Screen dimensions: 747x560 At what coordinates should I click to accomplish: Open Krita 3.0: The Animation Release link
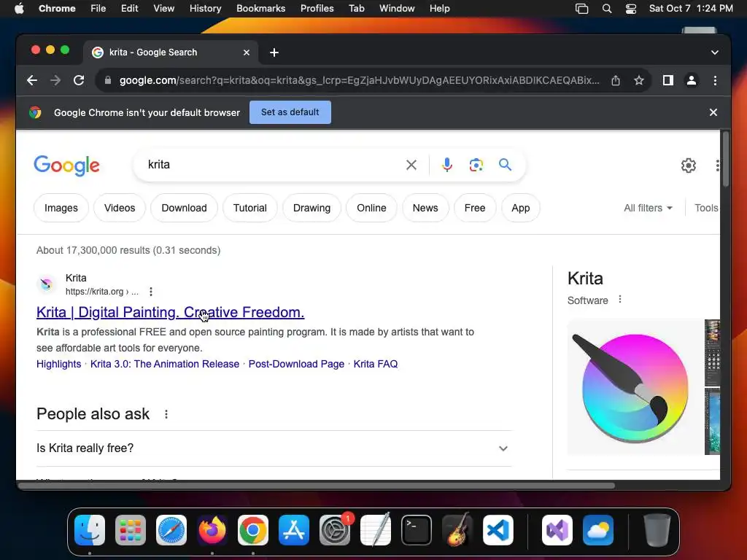coord(165,364)
